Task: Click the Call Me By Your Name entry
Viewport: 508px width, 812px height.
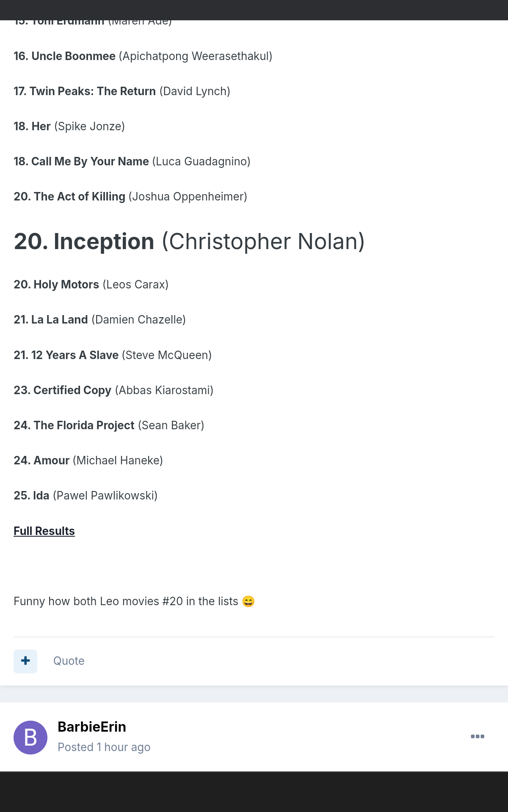Action: (132, 162)
